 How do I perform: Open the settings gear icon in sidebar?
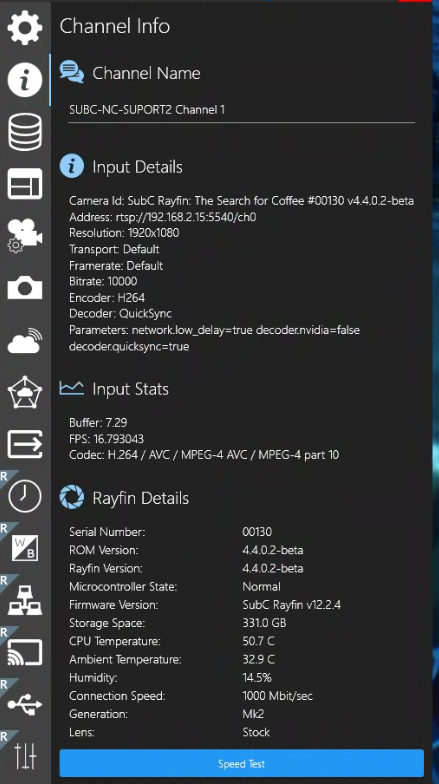tap(24, 27)
